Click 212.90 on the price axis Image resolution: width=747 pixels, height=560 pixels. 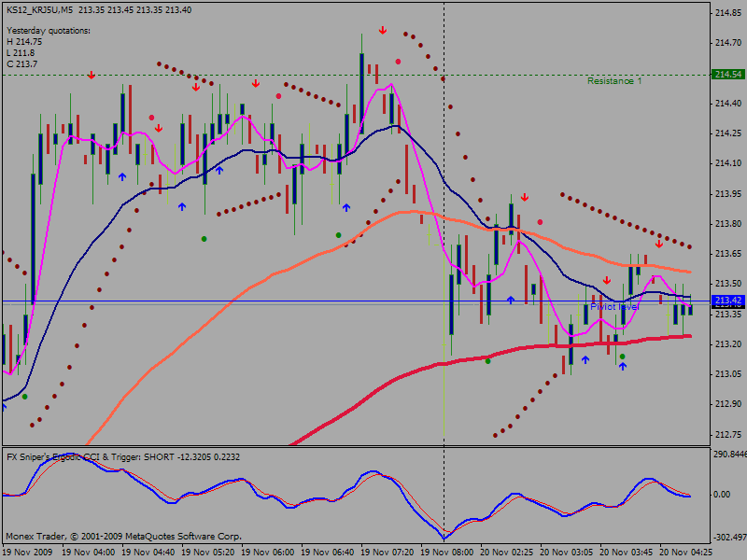point(728,404)
